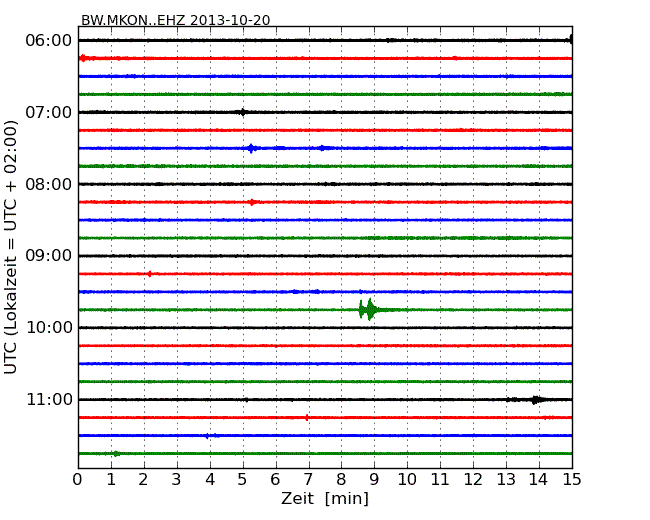Click the blue seismic event near minute 5

[251, 148]
